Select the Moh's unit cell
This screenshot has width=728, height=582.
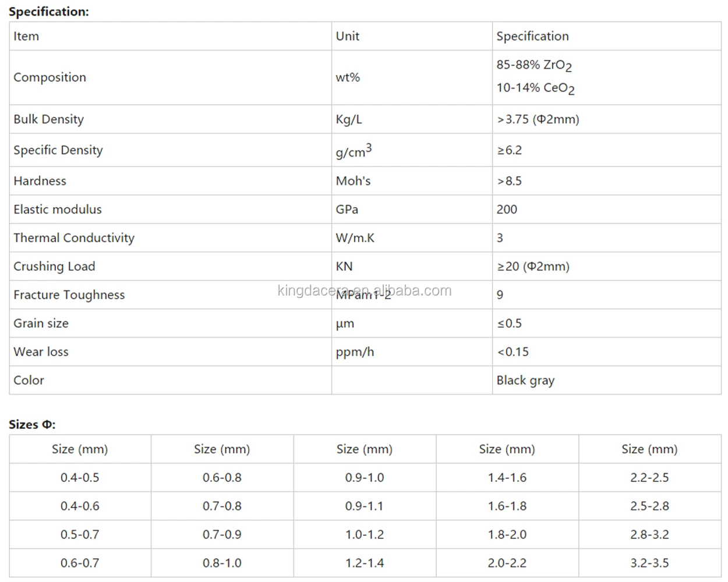tap(353, 181)
